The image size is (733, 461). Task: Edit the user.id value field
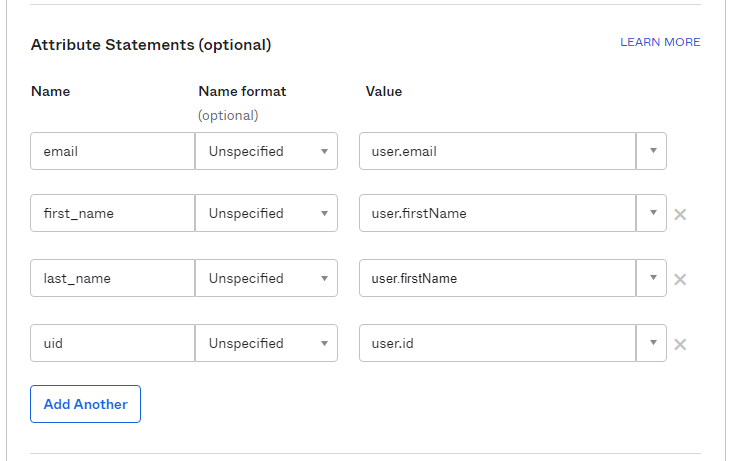(497, 343)
